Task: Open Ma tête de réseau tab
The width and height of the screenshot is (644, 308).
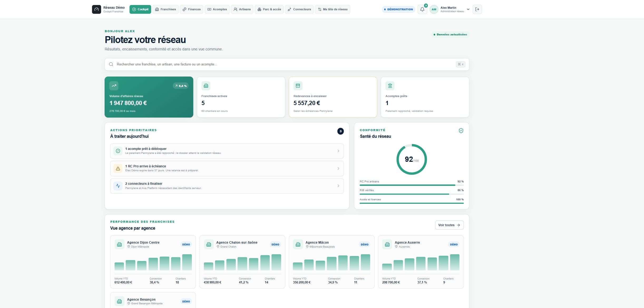Action: click(x=333, y=9)
